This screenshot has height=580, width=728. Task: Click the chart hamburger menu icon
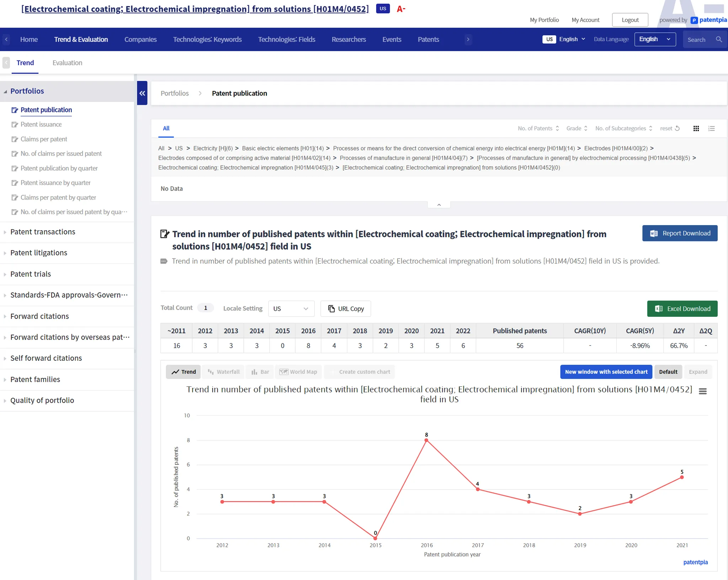coord(702,391)
